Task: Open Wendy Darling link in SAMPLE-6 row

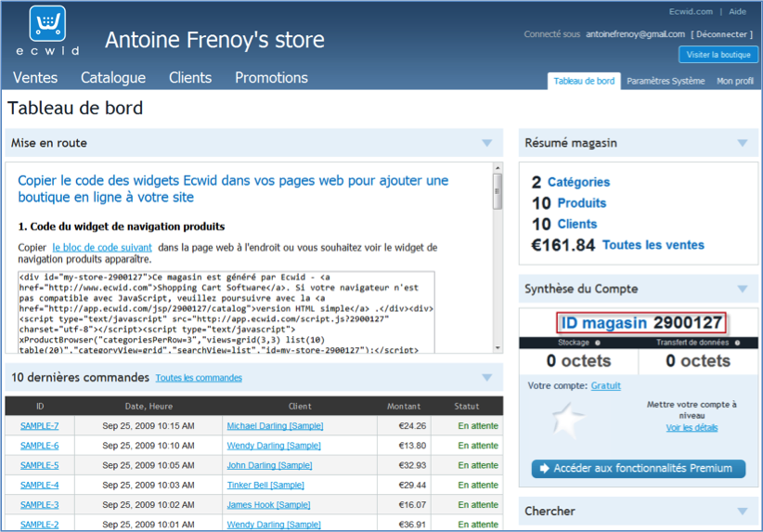Action: click(x=274, y=446)
